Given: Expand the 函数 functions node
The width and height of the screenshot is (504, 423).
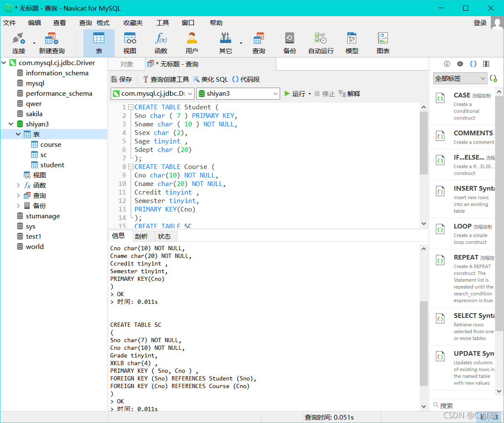Looking at the screenshot, I should point(18,185).
